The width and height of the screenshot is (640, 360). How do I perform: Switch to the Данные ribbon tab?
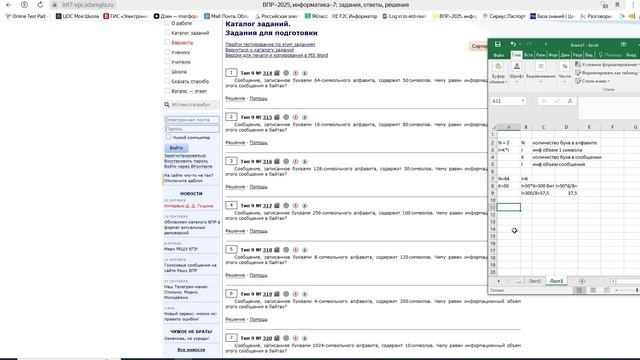(565, 55)
